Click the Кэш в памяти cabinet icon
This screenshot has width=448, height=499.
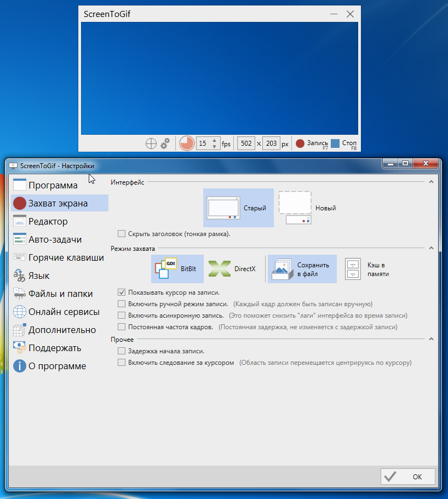[353, 269]
